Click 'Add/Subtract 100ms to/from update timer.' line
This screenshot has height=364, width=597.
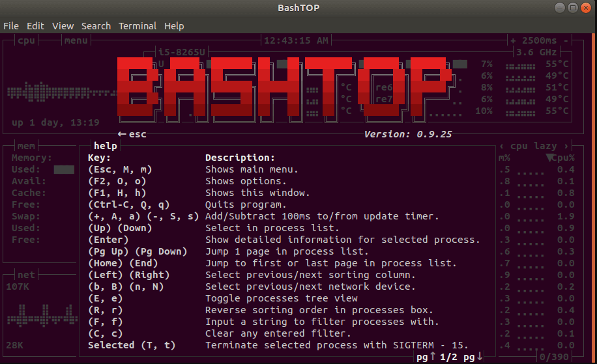[x=322, y=216]
